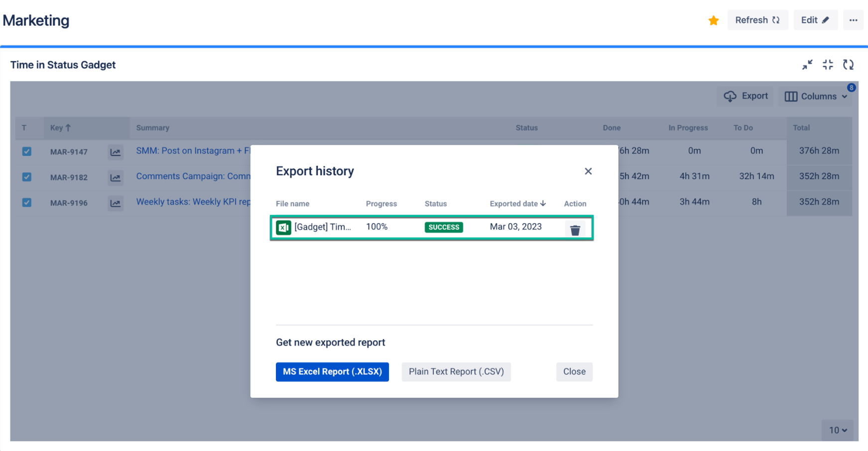Click the gold star favorite icon
This screenshot has height=451, width=868.
pyautogui.click(x=713, y=20)
